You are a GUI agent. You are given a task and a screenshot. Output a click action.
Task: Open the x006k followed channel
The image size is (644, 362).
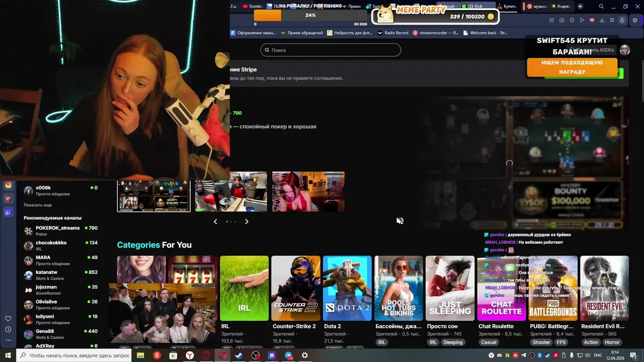[x=60, y=191]
